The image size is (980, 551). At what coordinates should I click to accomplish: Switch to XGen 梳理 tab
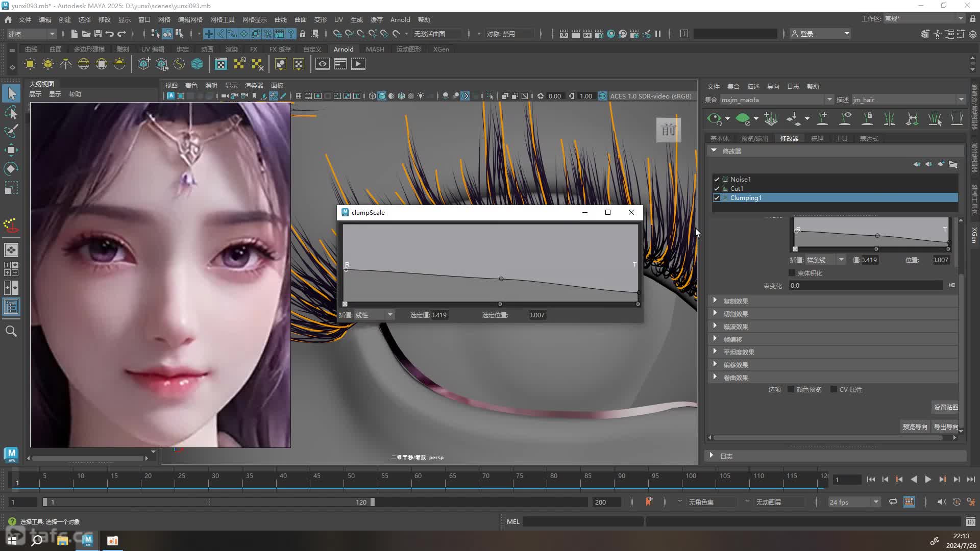[817, 138]
